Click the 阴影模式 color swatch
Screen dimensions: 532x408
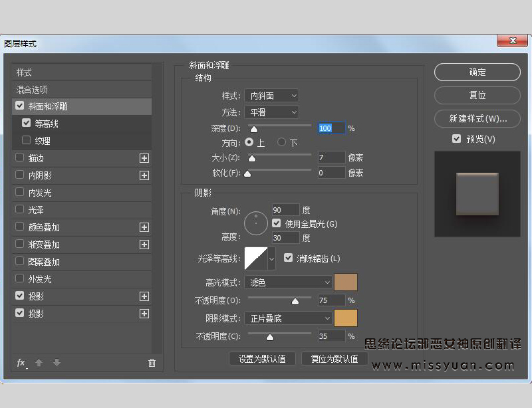[x=346, y=318]
